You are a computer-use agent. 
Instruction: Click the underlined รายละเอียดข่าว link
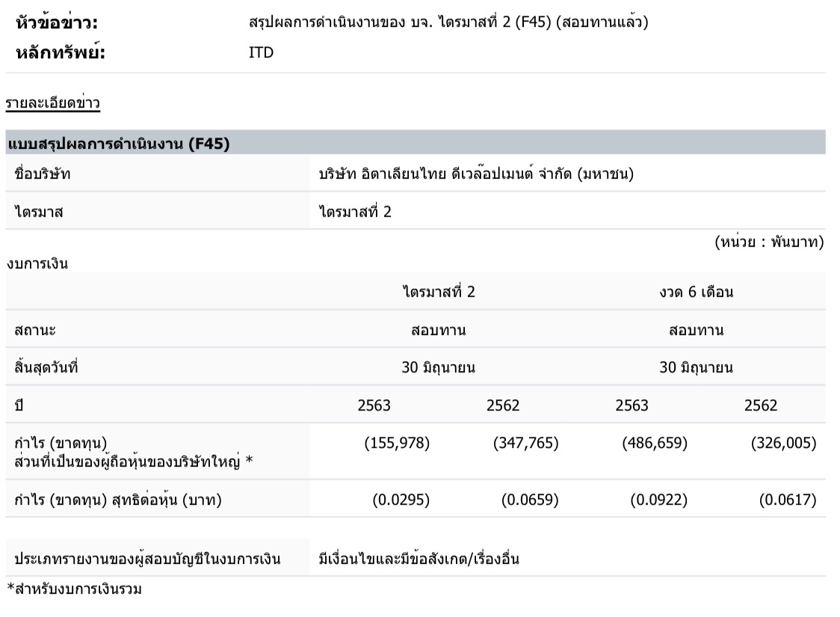tap(53, 102)
